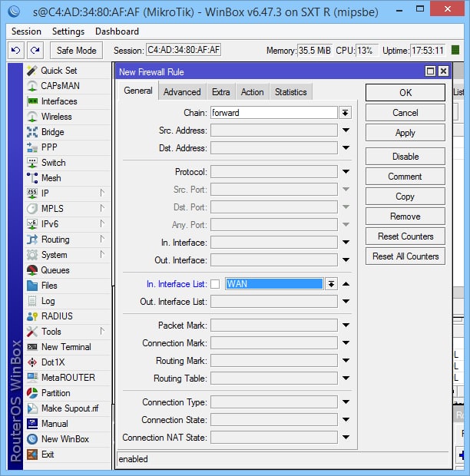Click the Redo arrow in toolbar
Image resolution: width=470 pixels, height=476 pixels.
[x=35, y=50]
